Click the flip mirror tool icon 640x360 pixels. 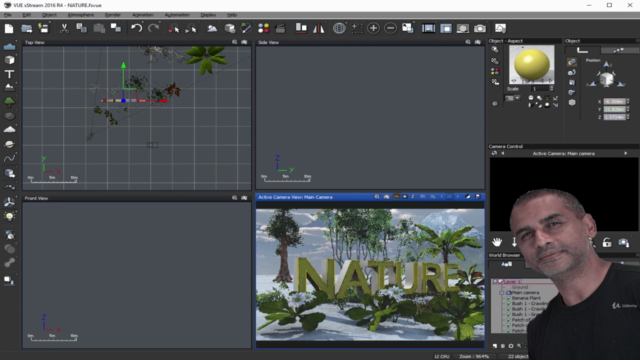pos(318,28)
